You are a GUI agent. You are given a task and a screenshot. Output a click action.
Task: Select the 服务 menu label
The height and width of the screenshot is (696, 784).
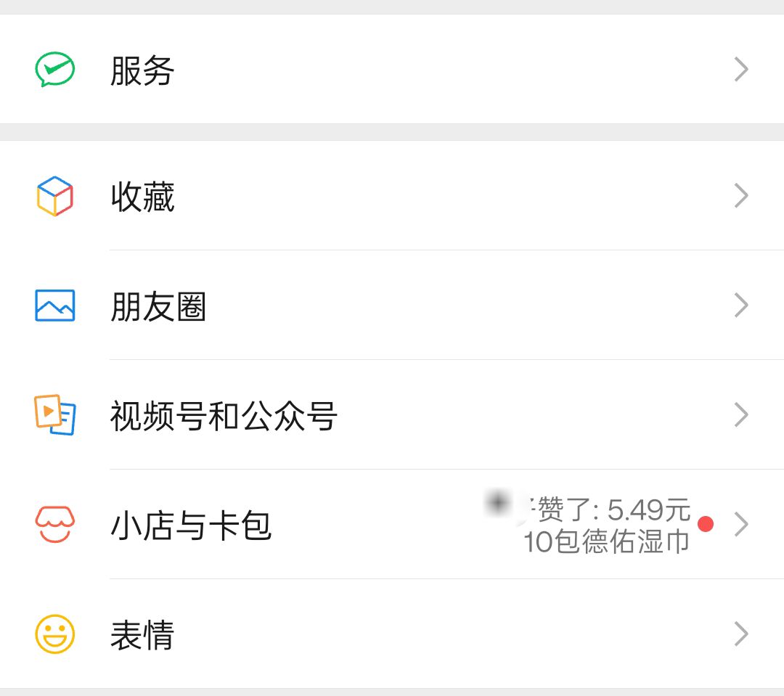pyautogui.click(x=142, y=71)
